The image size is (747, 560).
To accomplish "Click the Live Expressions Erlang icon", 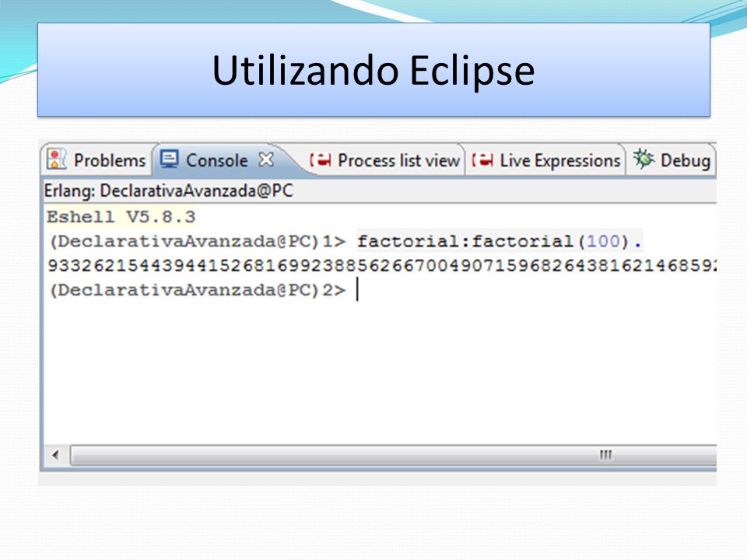I will pyautogui.click(x=482, y=160).
